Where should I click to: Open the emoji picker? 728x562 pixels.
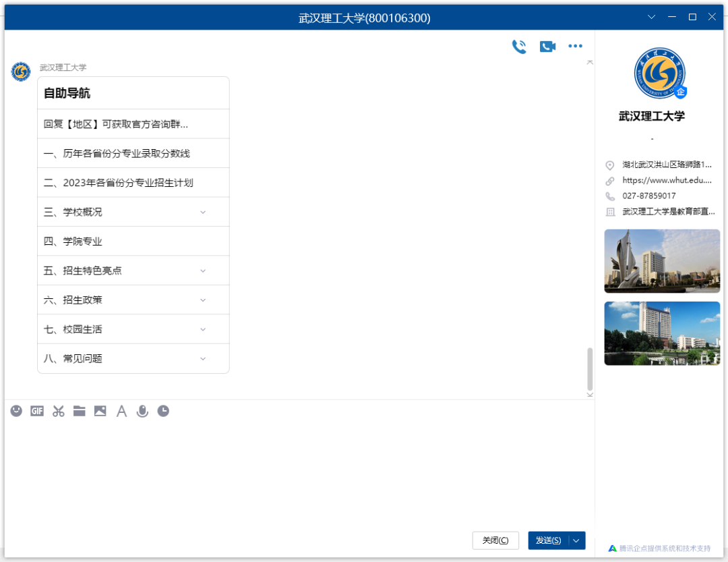tap(16, 411)
